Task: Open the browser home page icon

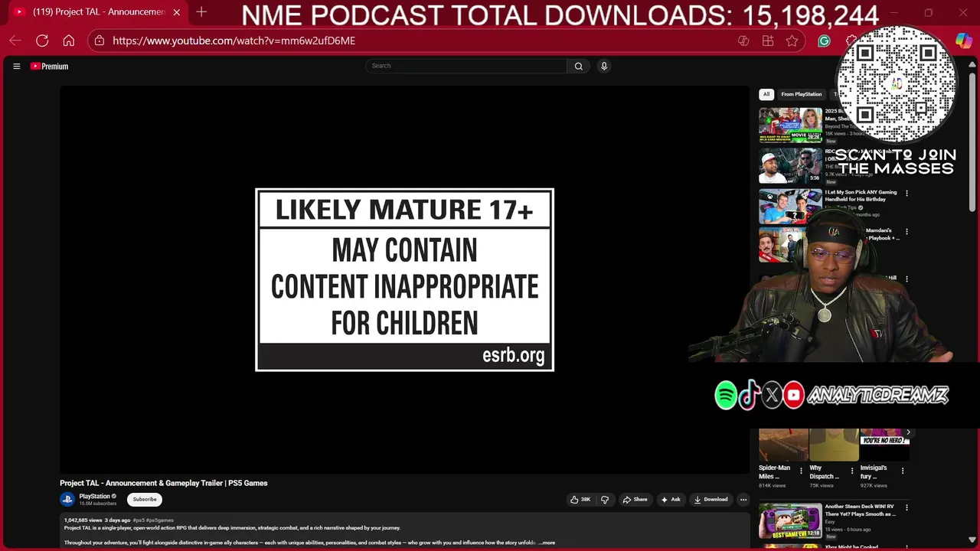Action: tap(69, 41)
